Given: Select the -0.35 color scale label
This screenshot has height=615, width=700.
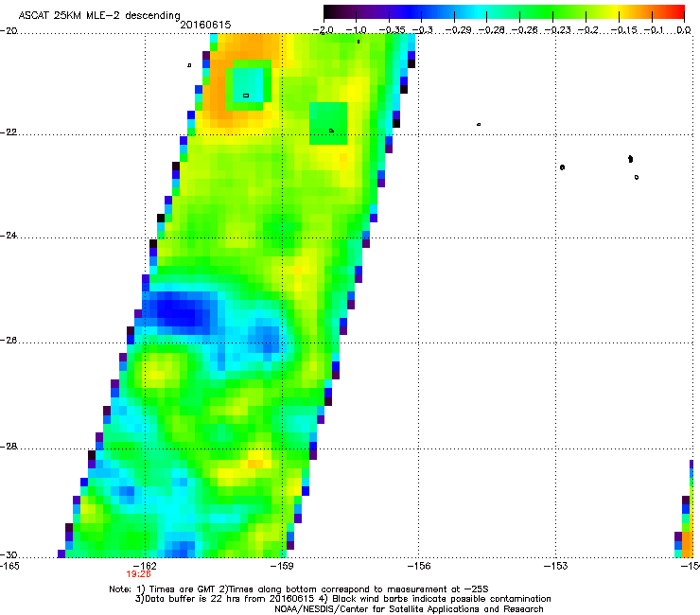Looking at the screenshot, I should (x=392, y=30).
